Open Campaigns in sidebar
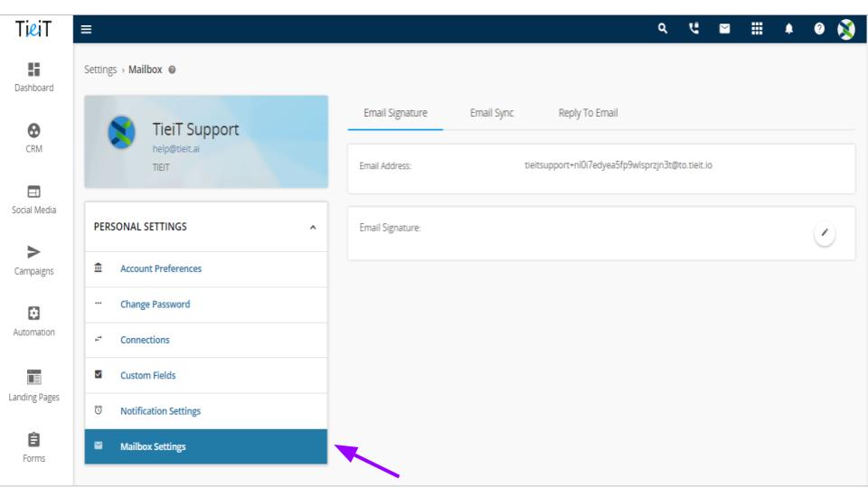The width and height of the screenshot is (868, 488). [x=33, y=260]
